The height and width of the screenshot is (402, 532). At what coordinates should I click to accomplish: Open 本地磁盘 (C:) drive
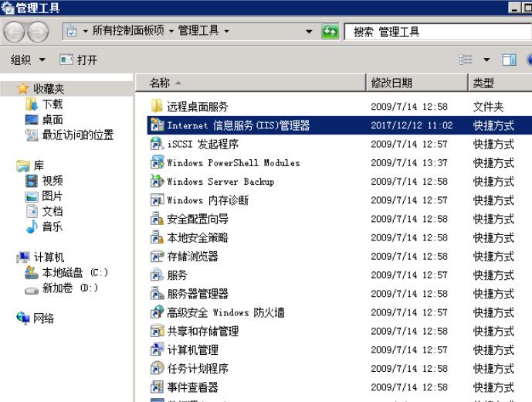[75, 273]
